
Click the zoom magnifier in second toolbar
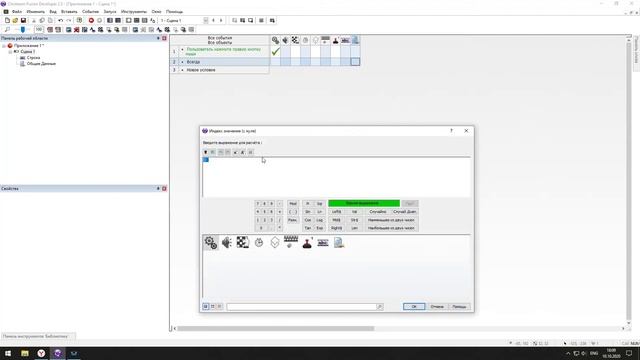coord(7,30)
